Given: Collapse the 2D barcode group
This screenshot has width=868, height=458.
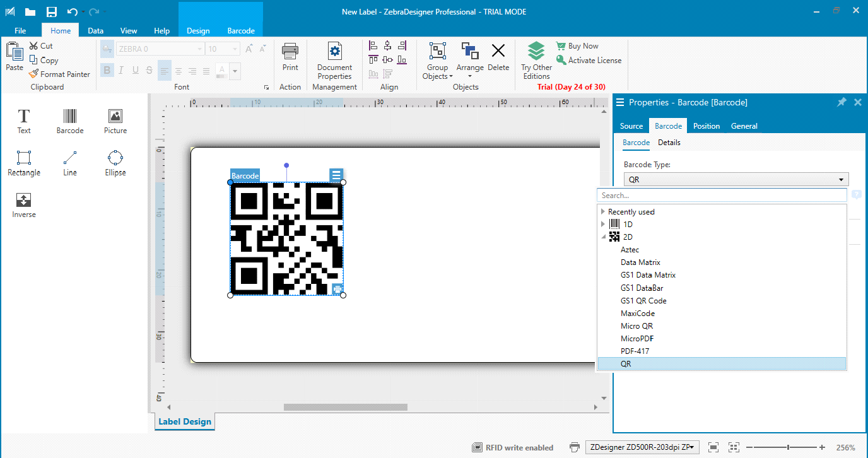Looking at the screenshot, I should (x=603, y=237).
